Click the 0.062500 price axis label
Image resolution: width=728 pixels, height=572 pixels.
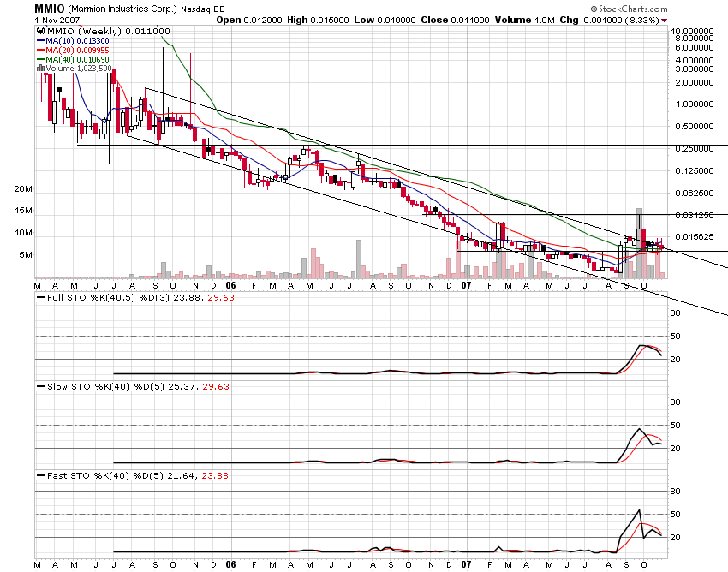[694, 194]
